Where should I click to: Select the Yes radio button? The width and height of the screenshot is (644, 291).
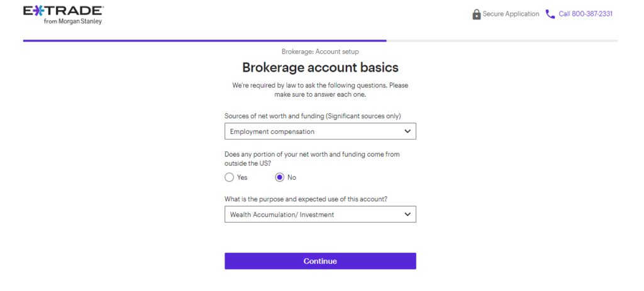[x=229, y=178]
